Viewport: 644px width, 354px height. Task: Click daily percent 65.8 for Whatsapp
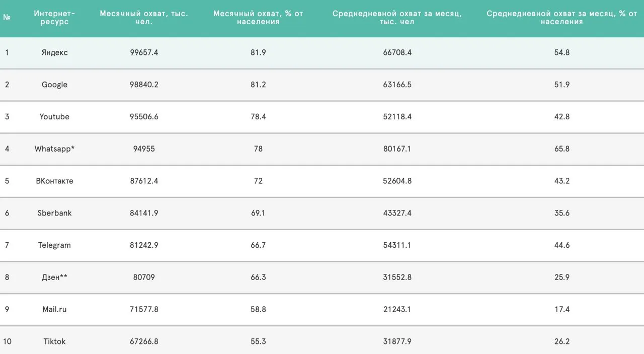pyautogui.click(x=562, y=149)
